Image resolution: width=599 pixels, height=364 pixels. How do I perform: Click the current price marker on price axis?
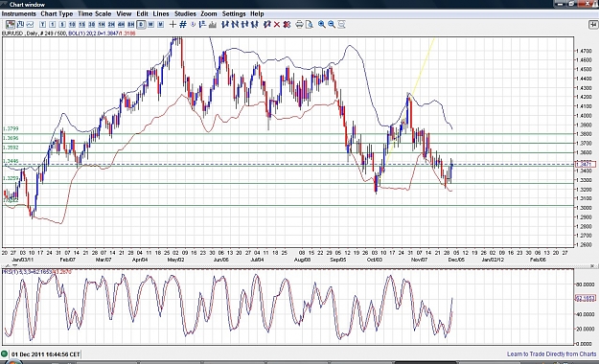coord(585,164)
